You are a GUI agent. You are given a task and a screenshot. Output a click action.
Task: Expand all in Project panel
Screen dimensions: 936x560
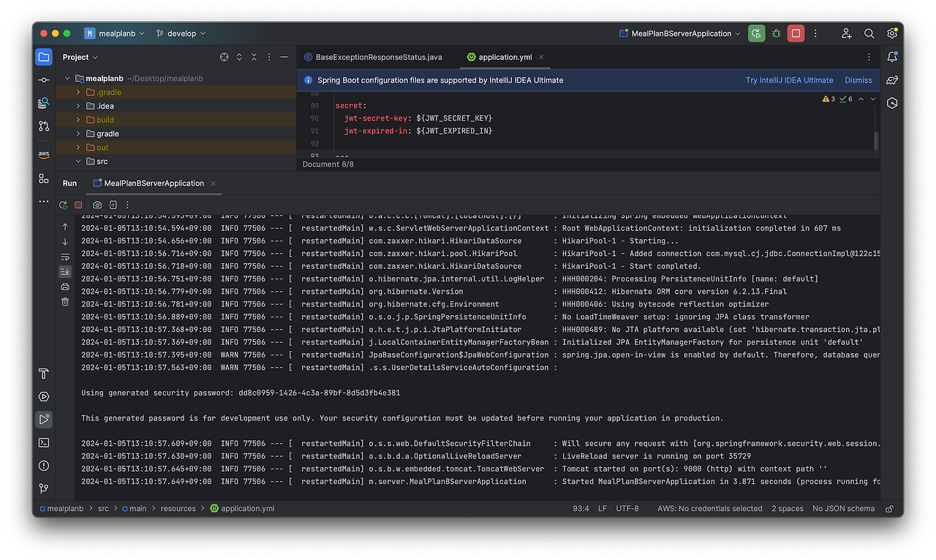(239, 57)
